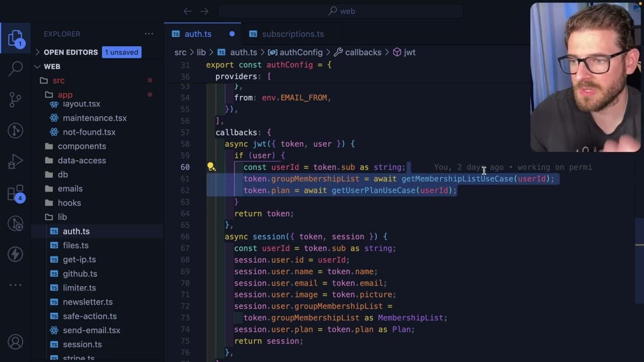Select auth.ts in the lib folder

pyautogui.click(x=76, y=231)
